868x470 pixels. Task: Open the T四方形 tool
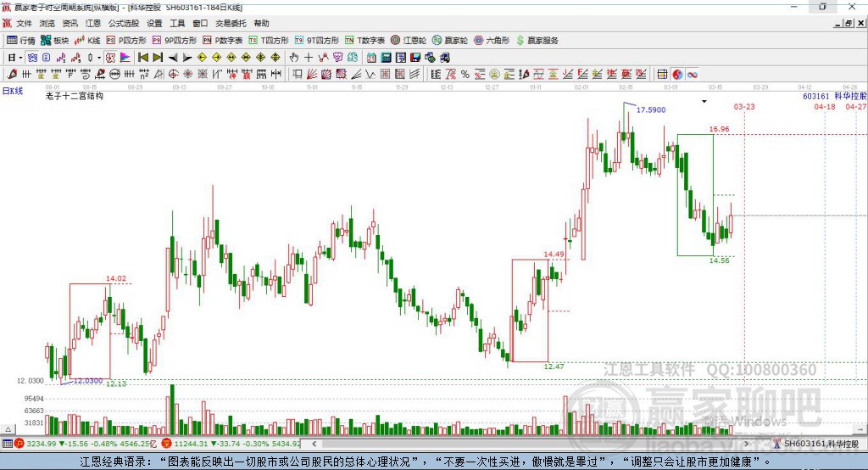click(269, 41)
